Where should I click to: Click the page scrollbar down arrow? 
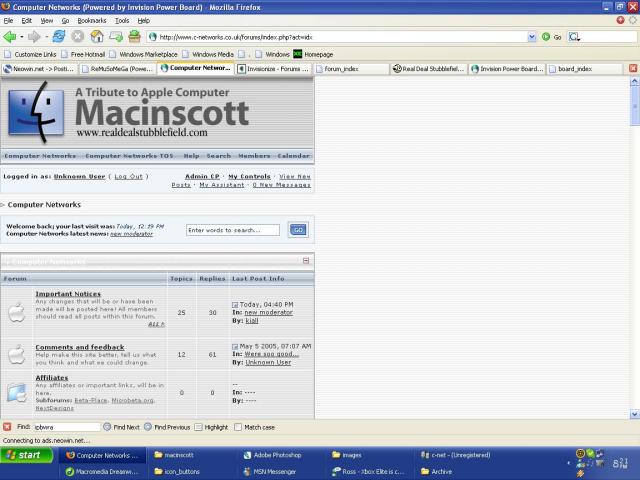pyautogui.click(x=634, y=414)
